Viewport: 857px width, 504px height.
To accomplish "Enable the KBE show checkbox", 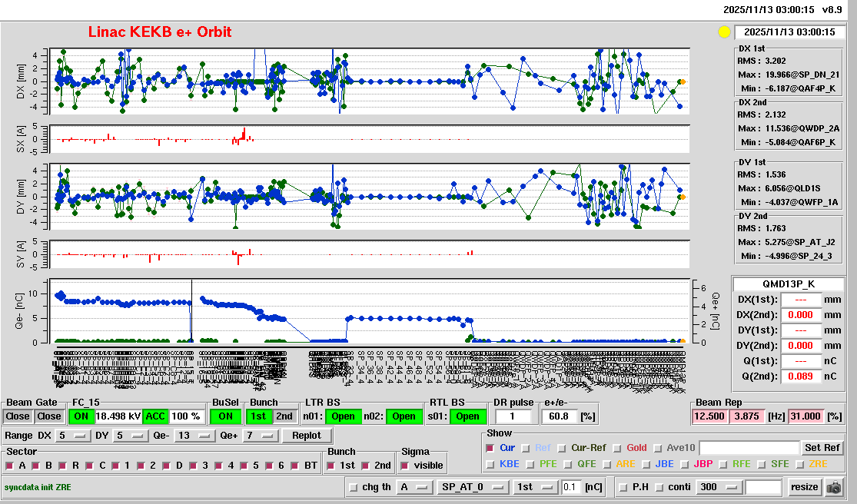I will click(490, 464).
